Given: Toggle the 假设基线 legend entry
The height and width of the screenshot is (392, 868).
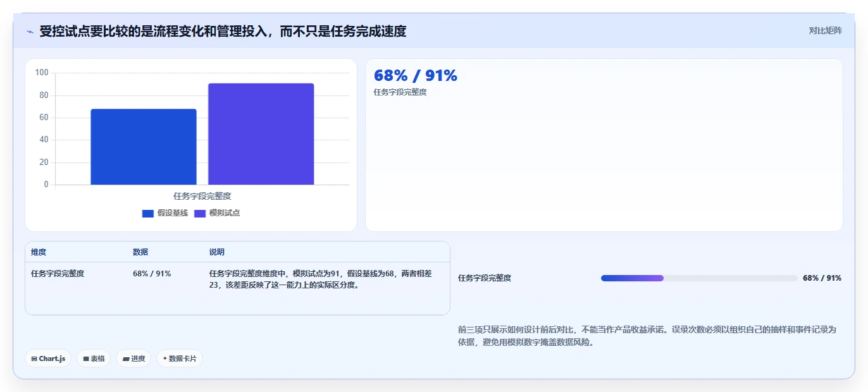Looking at the screenshot, I should (x=165, y=213).
